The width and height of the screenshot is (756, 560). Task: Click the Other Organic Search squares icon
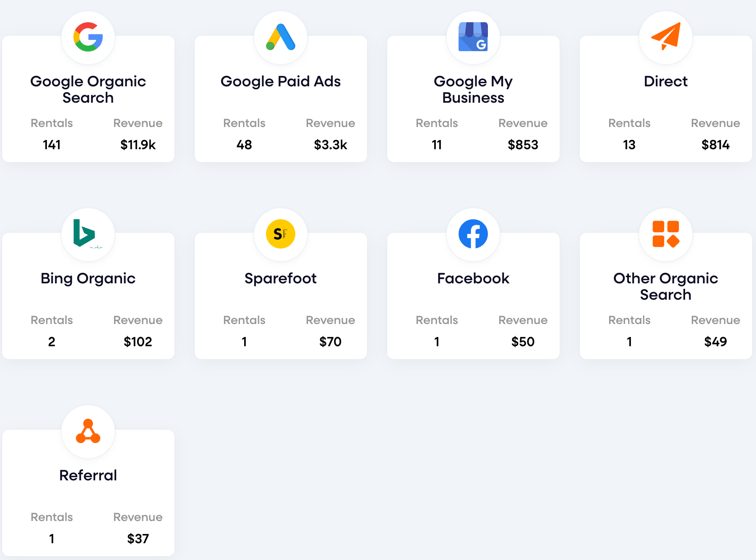pos(666,234)
